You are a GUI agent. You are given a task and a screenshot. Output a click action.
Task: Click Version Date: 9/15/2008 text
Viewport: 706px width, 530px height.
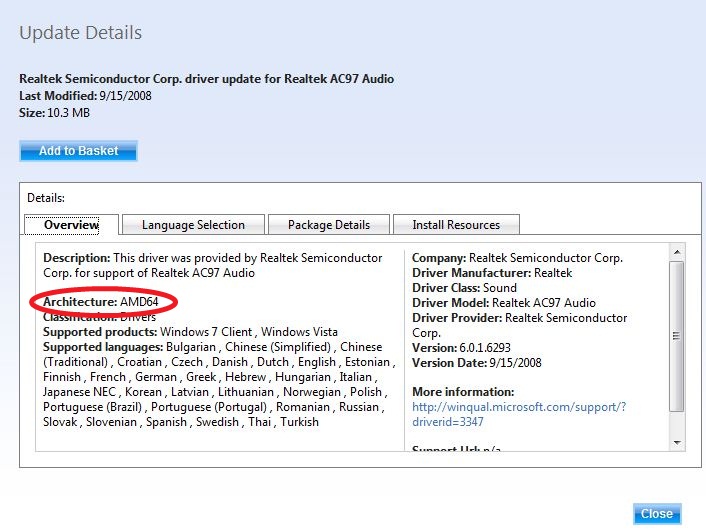point(476,362)
